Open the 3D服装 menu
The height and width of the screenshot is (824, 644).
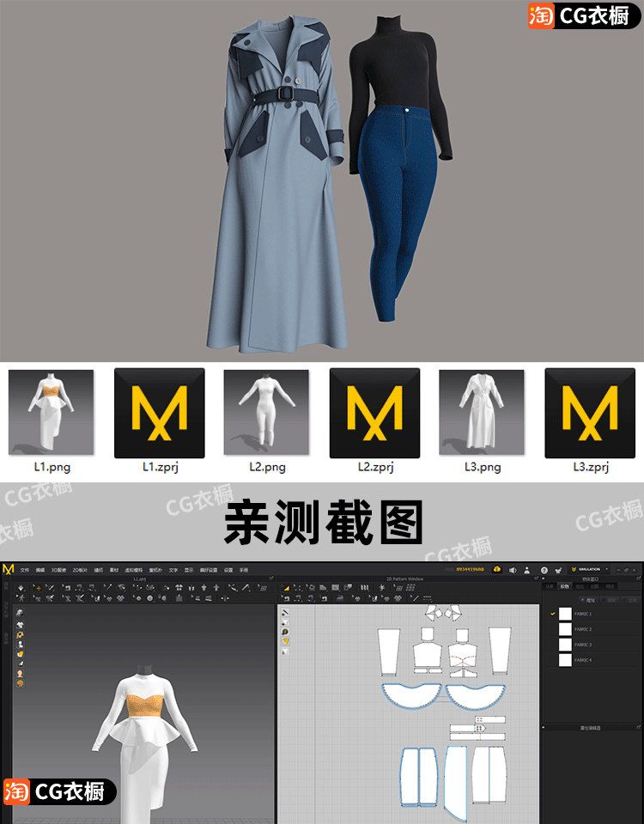58,569
